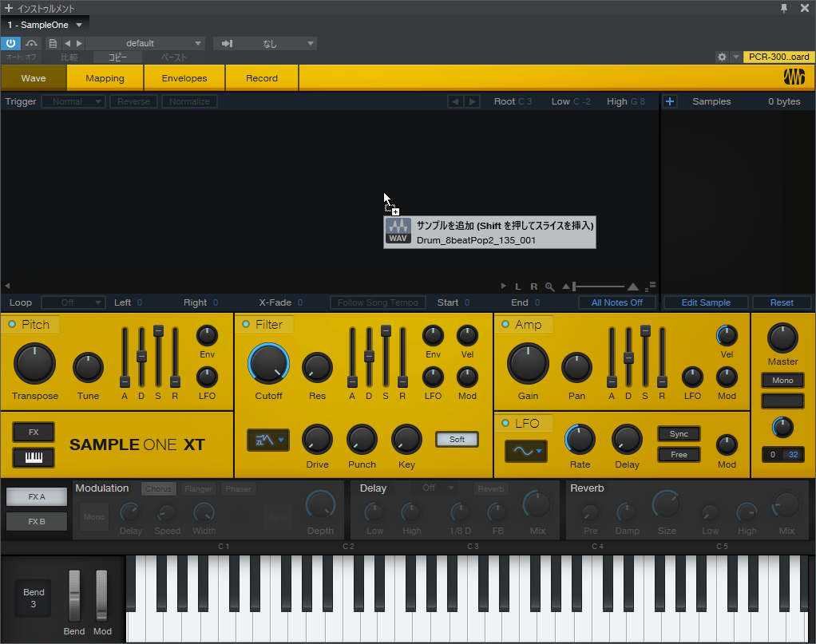This screenshot has height=644, width=816.
Task: Click the R channel view icon
Action: coord(534,286)
